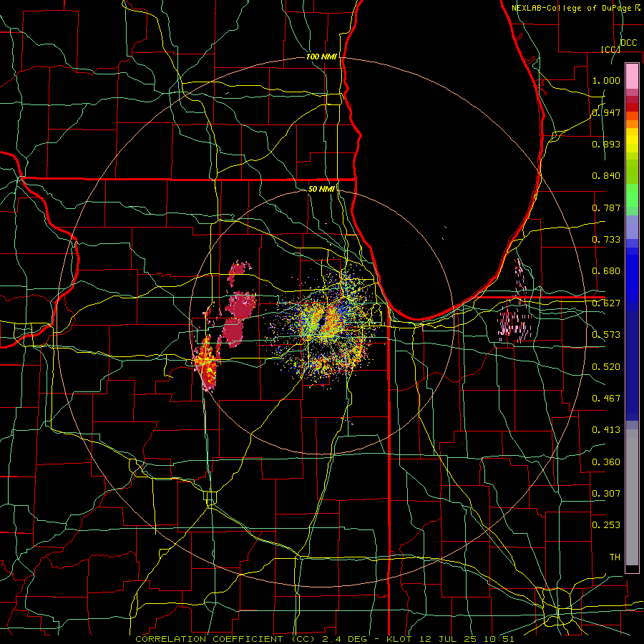Click the 12 JUL 25 date text
The width and height of the screenshot is (644, 644).
point(447,639)
